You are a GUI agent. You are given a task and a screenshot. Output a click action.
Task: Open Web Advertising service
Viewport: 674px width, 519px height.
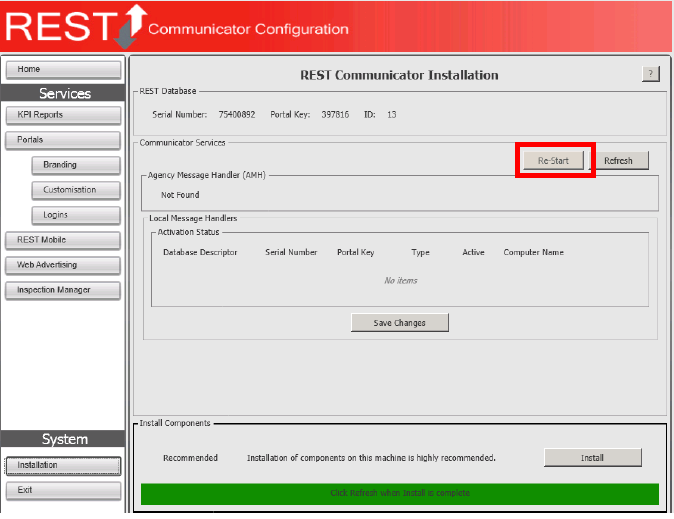[x=63, y=265]
